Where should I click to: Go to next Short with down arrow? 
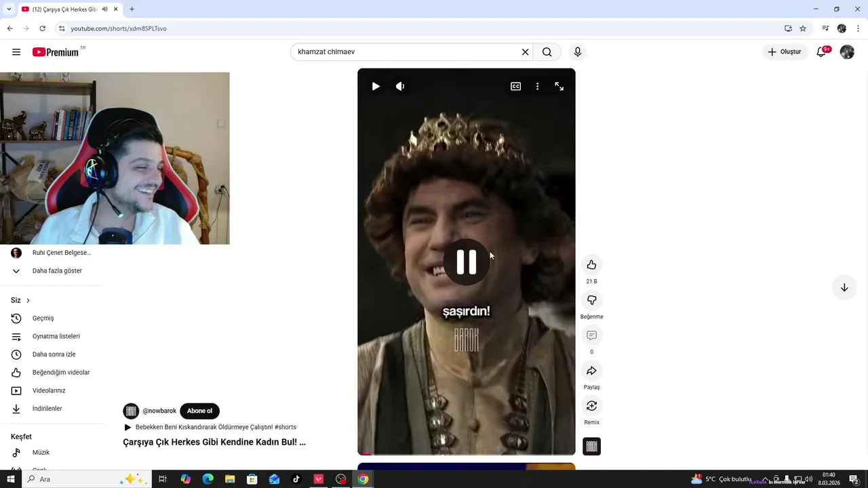pos(844,287)
